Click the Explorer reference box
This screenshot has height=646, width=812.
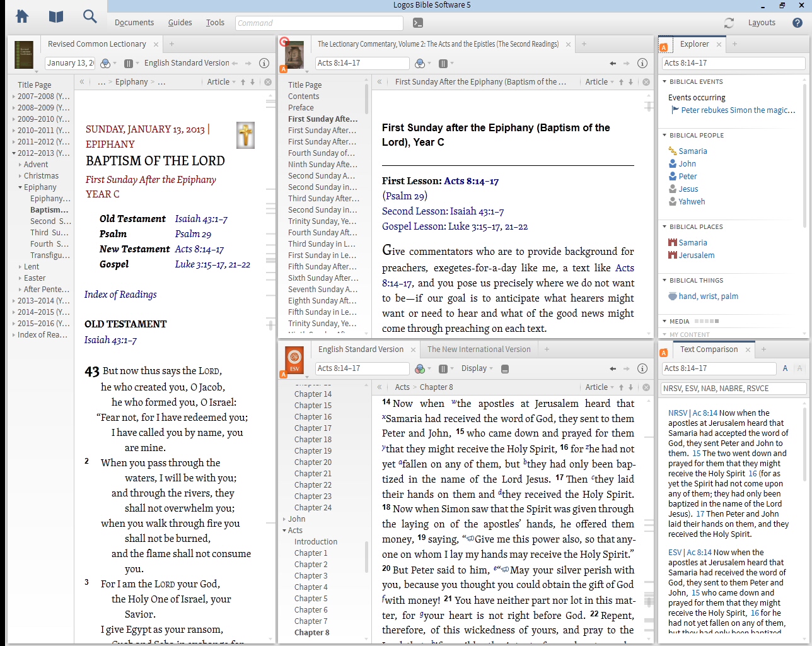[733, 63]
